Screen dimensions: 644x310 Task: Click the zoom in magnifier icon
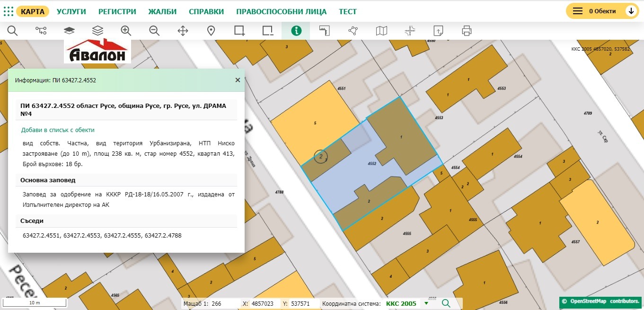pos(126,31)
